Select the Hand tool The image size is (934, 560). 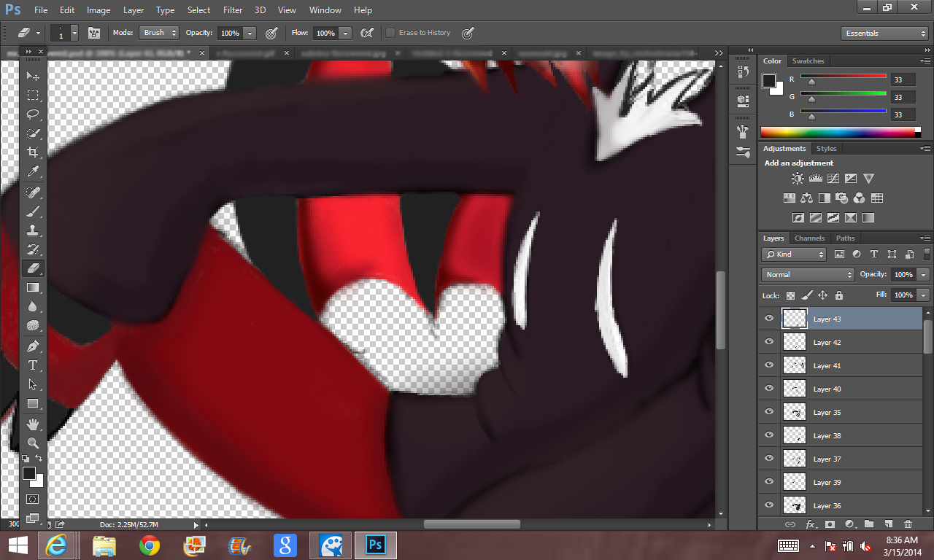33,424
